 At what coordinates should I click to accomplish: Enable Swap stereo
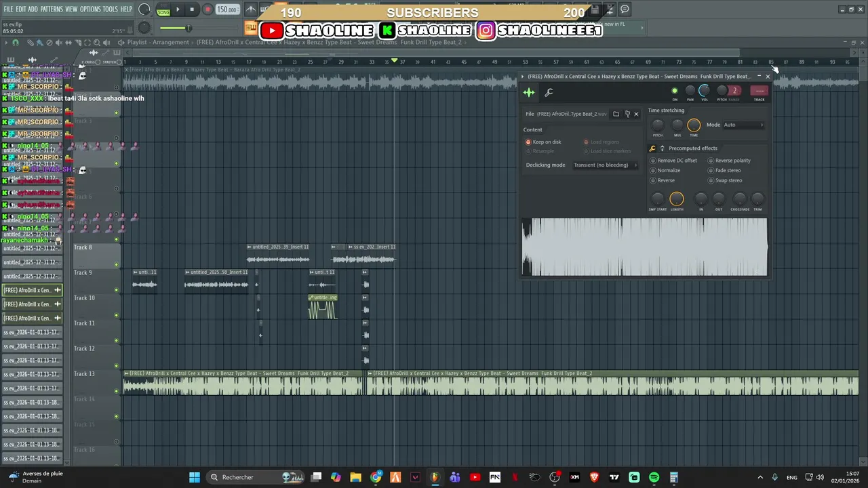(x=725, y=180)
